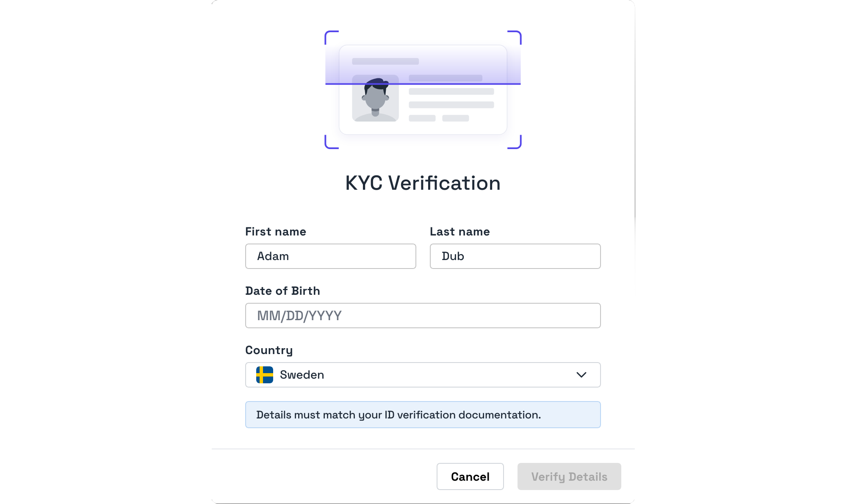
Task: Focus the First name field containing Adam
Action: (x=330, y=256)
